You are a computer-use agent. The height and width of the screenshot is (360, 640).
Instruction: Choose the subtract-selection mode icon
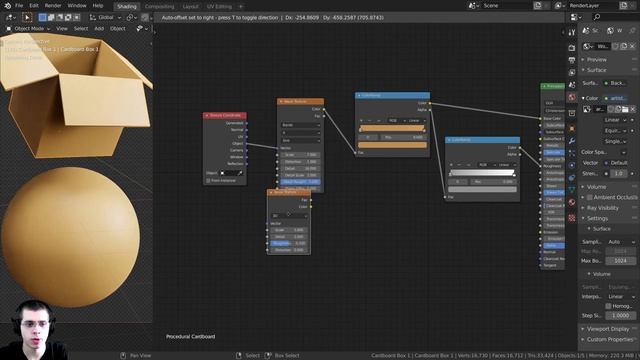[60, 18]
